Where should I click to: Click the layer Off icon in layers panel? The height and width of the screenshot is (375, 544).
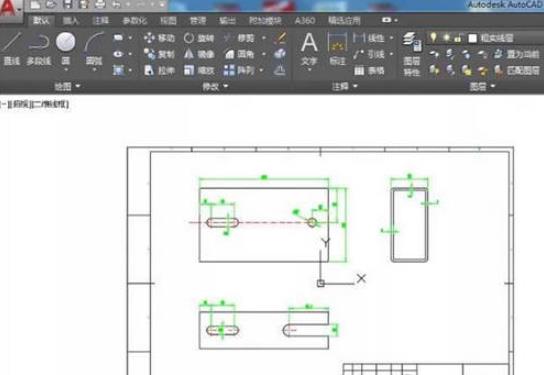click(434, 54)
